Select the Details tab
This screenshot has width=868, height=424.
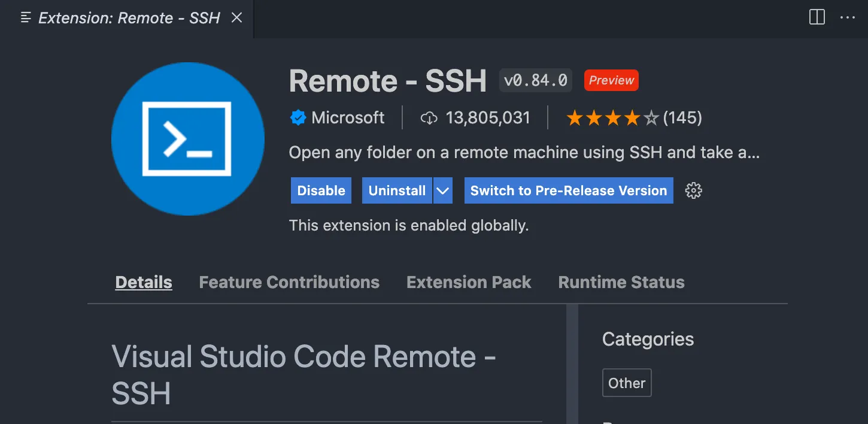click(x=144, y=282)
